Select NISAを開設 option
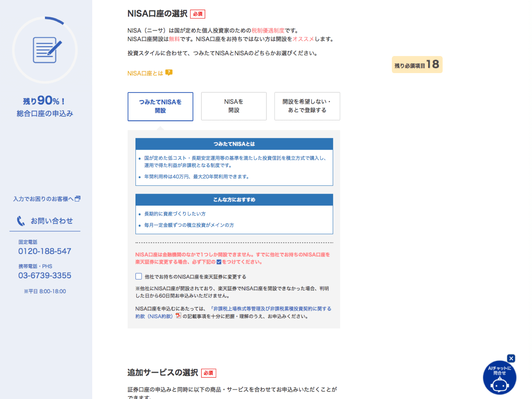The image size is (532, 399). [234, 106]
